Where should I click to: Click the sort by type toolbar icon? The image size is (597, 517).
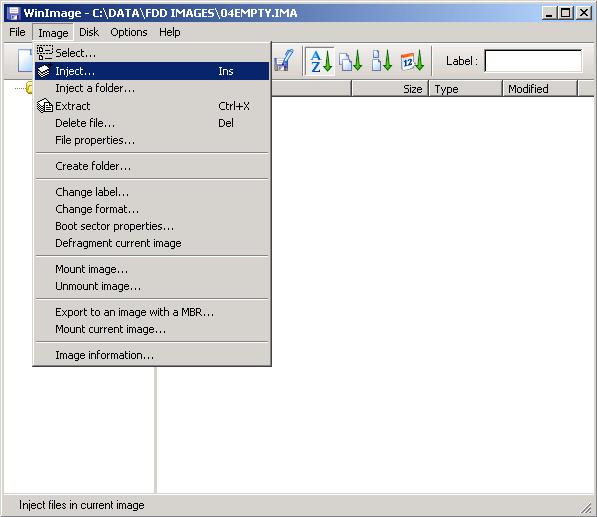pos(351,61)
